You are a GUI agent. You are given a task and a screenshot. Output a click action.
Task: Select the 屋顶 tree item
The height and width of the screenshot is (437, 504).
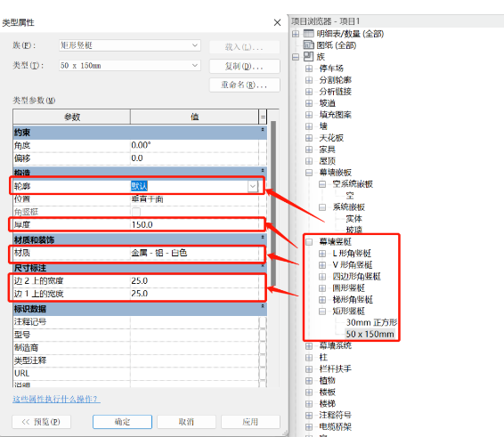click(328, 161)
